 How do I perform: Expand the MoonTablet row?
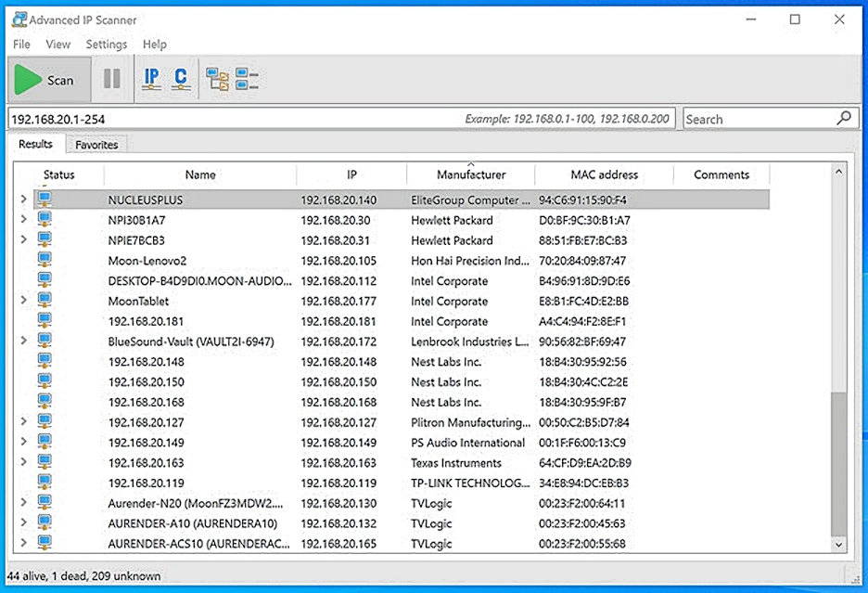23,300
